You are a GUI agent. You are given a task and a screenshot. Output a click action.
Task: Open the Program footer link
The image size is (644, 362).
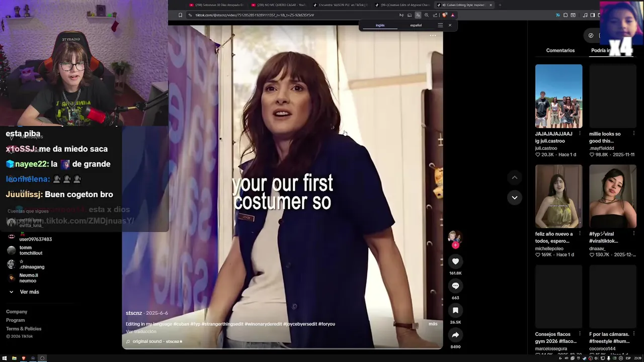click(15, 320)
